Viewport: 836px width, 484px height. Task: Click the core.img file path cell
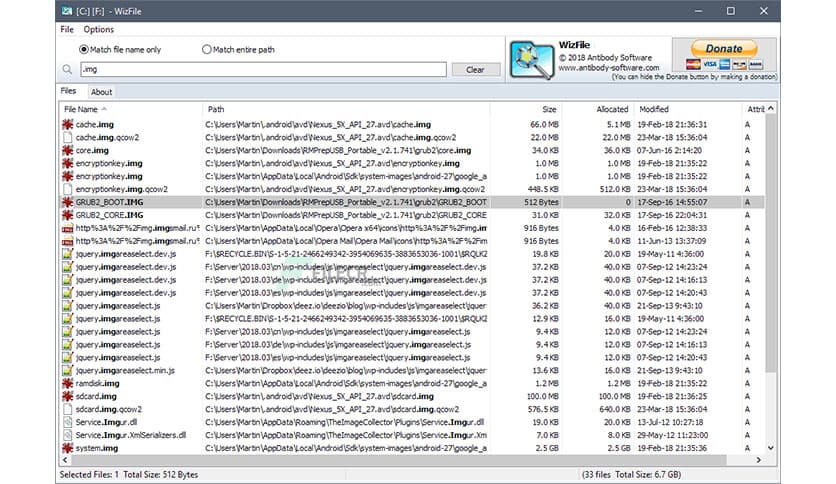(x=338, y=150)
